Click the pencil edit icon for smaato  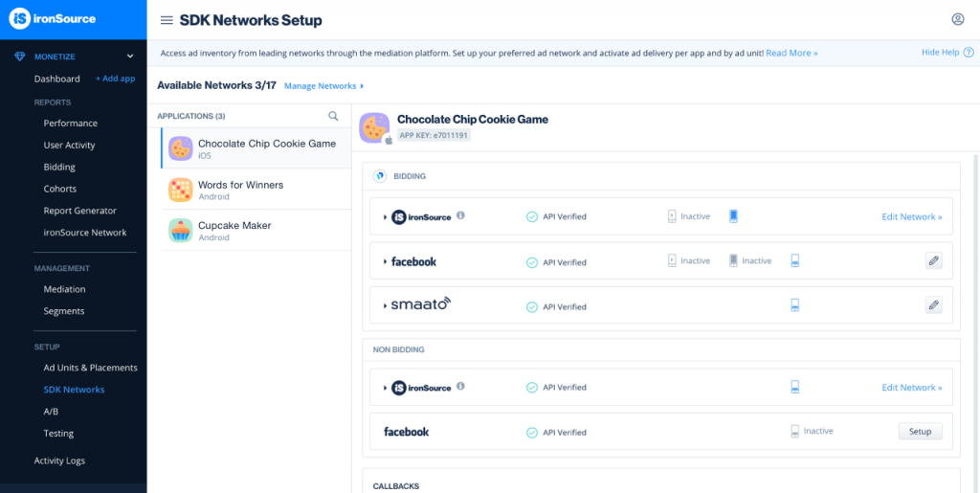[933, 305]
